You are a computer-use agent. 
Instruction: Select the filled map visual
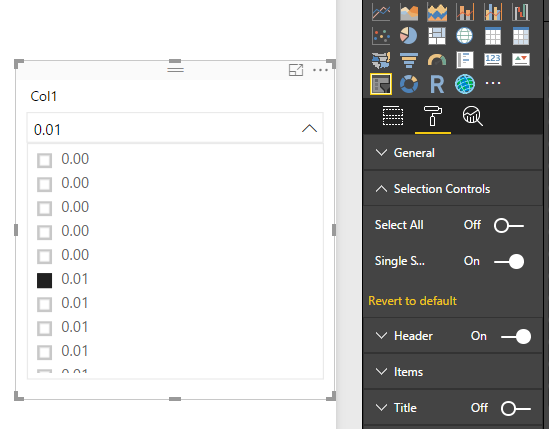click(381, 60)
